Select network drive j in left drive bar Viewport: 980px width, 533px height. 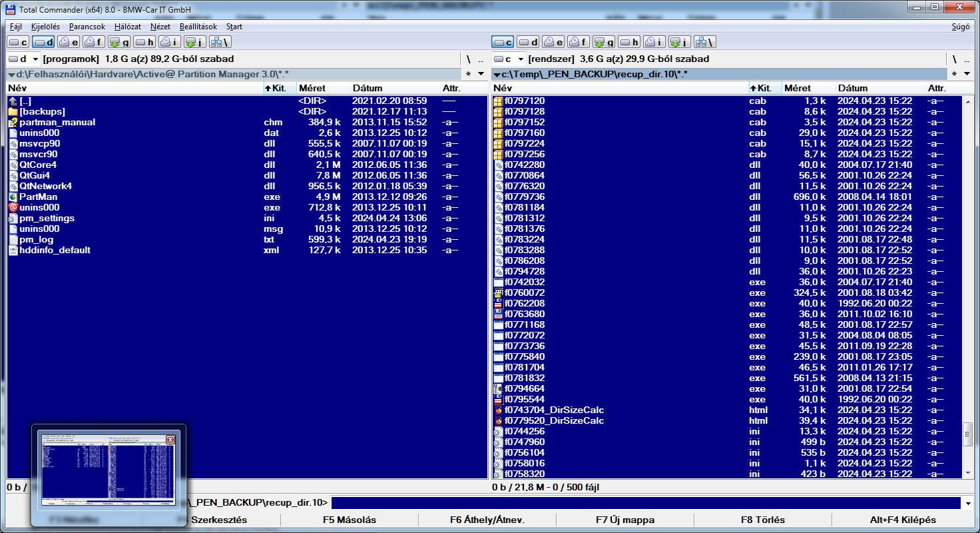[194, 42]
